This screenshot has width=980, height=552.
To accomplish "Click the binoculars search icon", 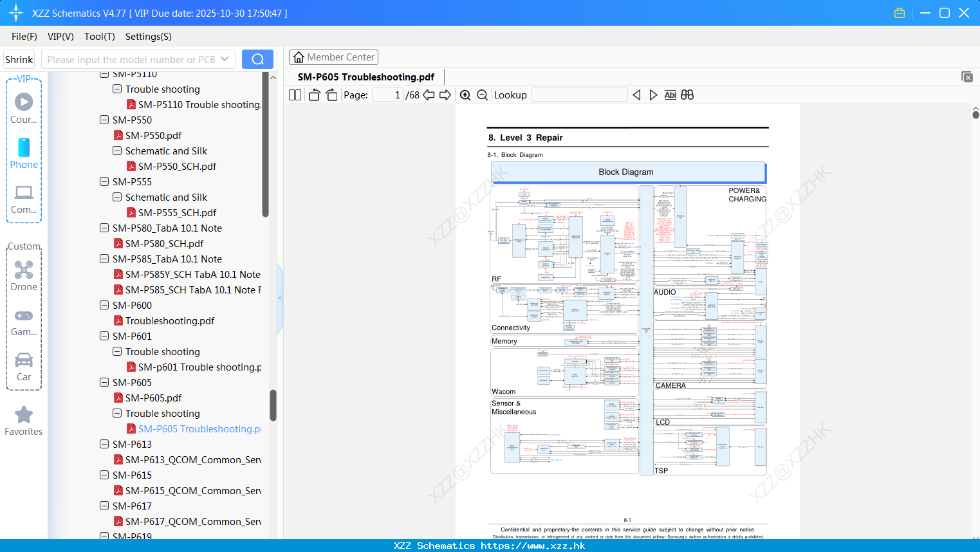I will (687, 95).
